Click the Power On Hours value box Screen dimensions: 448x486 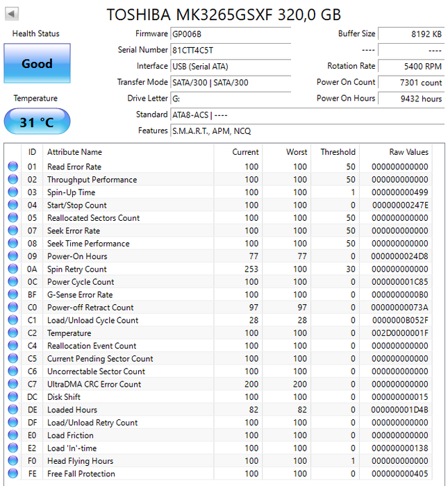tap(412, 99)
